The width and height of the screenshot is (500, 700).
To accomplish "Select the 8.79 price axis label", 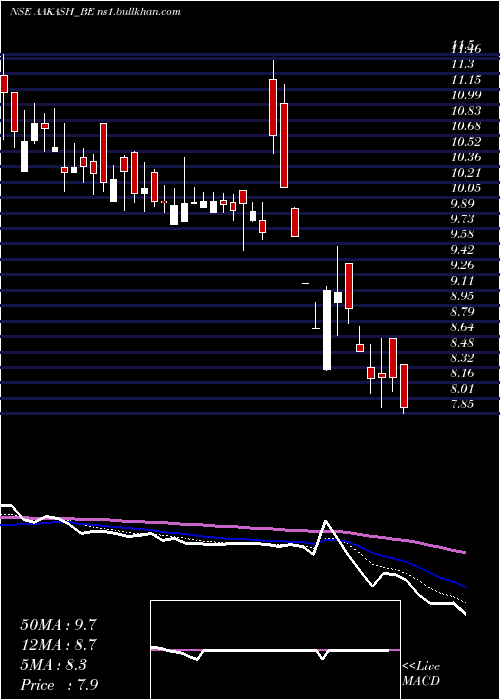I will click(464, 312).
